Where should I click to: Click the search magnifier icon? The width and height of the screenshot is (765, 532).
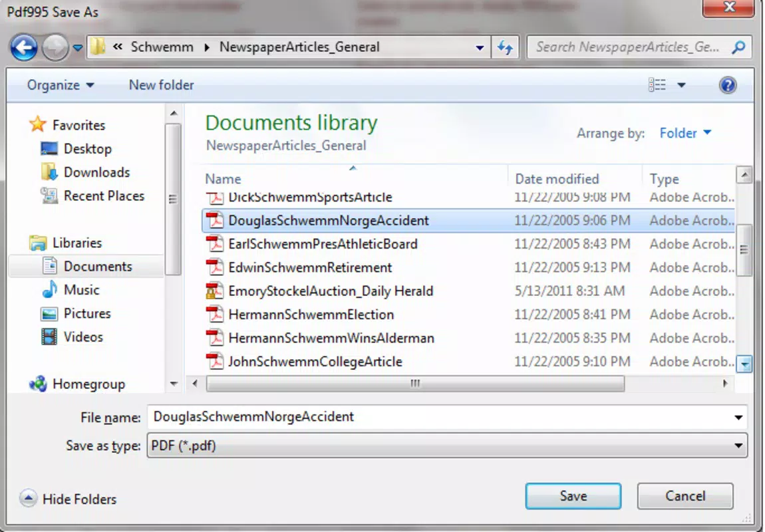738,47
